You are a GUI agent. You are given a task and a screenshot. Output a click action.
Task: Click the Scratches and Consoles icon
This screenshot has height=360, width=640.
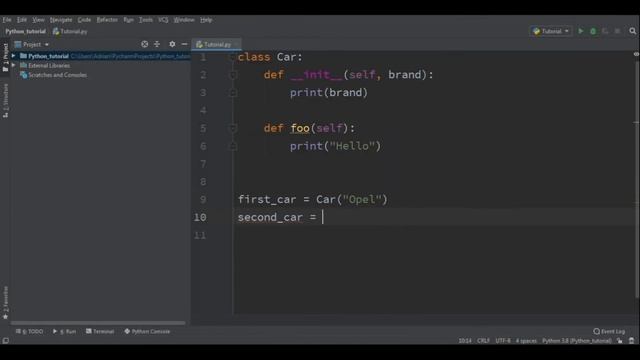click(x=24, y=75)
